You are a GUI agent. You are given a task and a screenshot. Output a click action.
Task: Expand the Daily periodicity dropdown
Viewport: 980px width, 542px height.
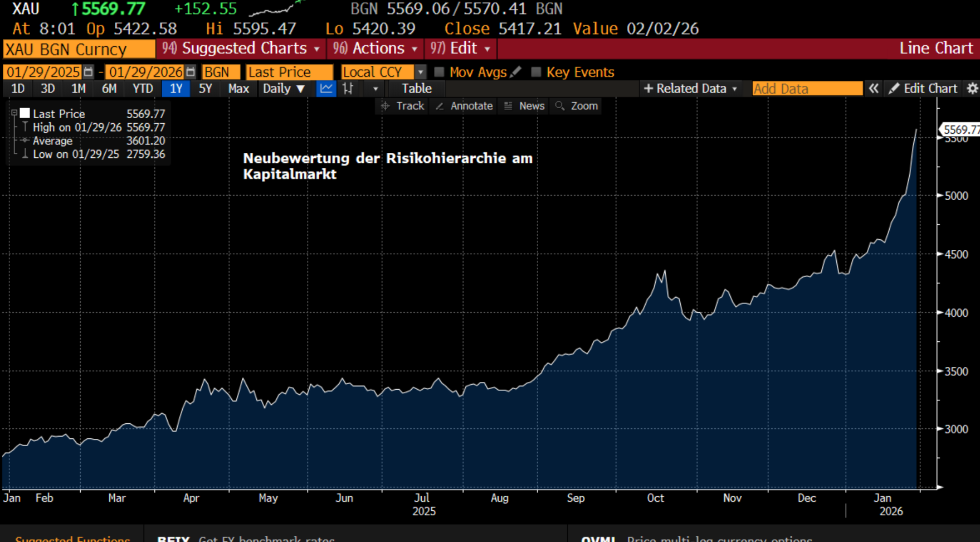[284, 89]
